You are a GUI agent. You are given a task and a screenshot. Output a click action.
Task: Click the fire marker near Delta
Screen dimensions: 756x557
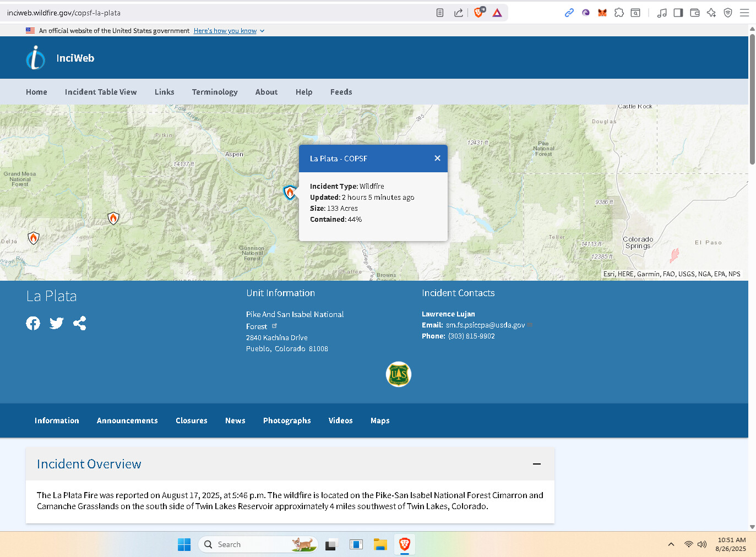tap(34, 238)
